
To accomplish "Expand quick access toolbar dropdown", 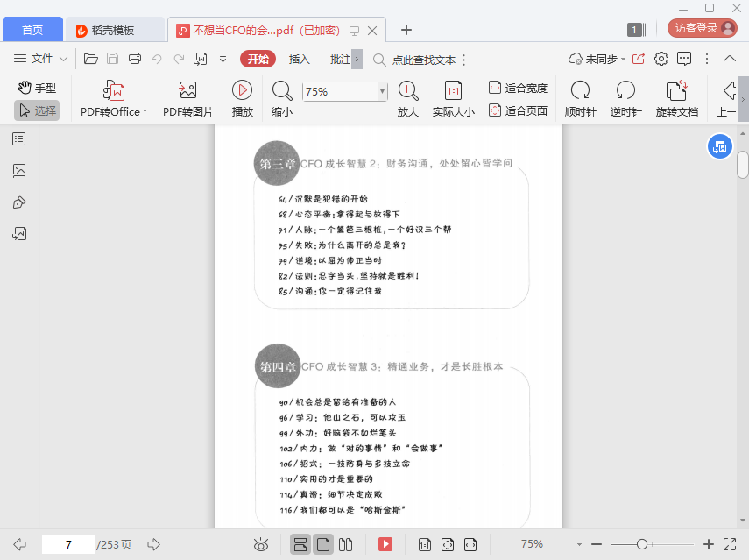I will tap(223, 60).
